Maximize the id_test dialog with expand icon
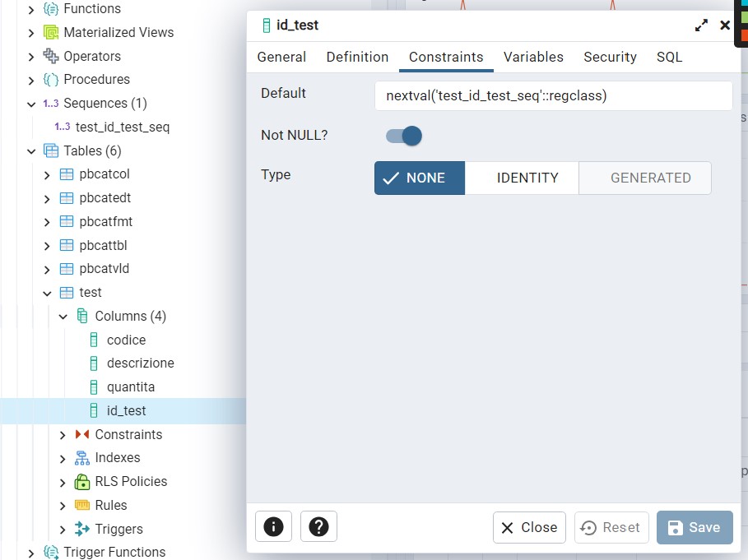 click(701, 25)
